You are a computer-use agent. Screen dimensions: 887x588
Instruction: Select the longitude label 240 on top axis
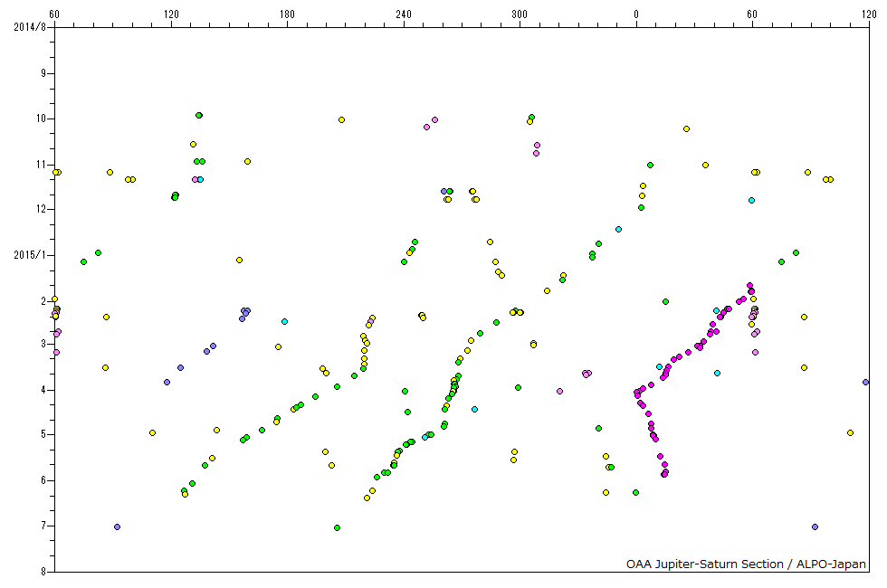(x=404, y=14)
